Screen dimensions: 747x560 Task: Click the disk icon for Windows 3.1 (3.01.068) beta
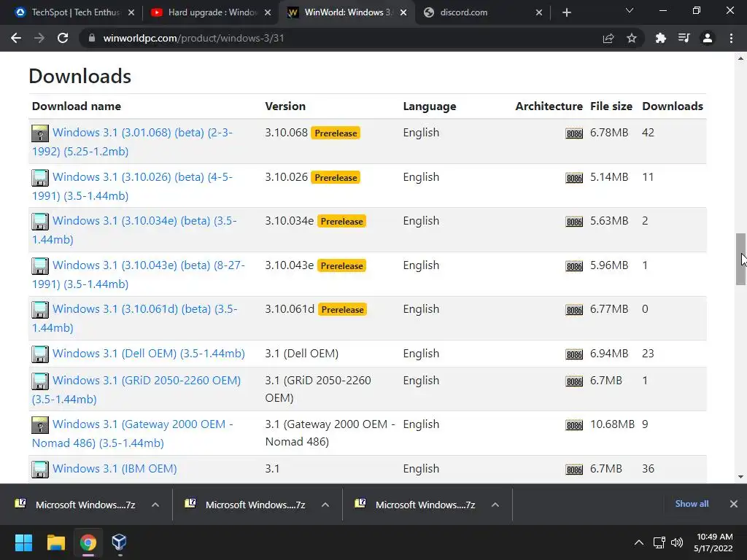[40, 133]
